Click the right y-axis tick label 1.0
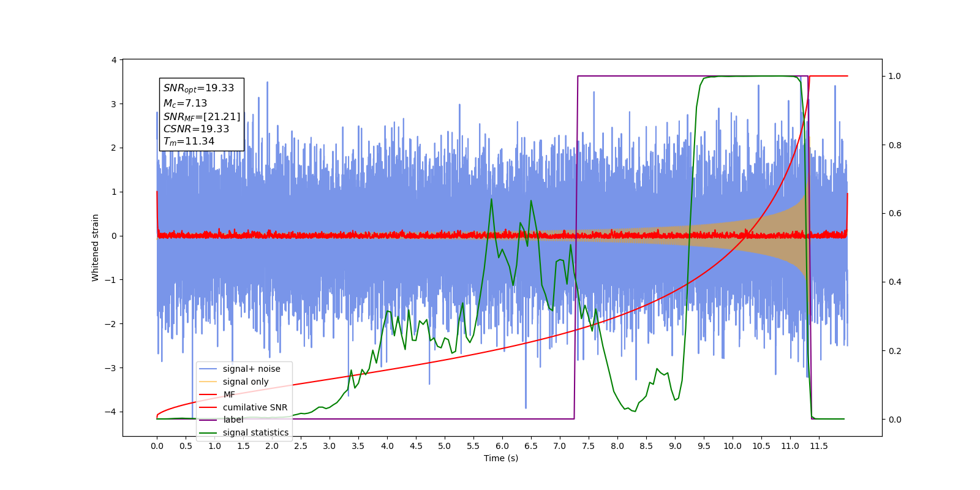Screen dimensions: 980x490 (x=895, y=76)
